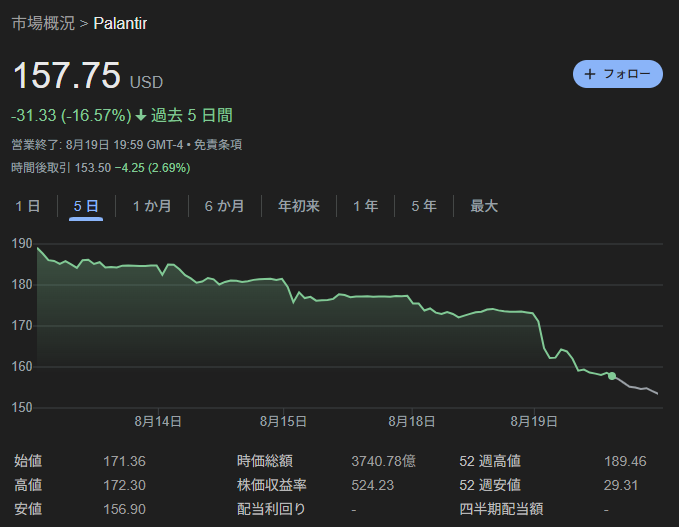Click the 株価収益率 value 524.23
The width and height of the screenshot is (679, 527).
[372, 485]
